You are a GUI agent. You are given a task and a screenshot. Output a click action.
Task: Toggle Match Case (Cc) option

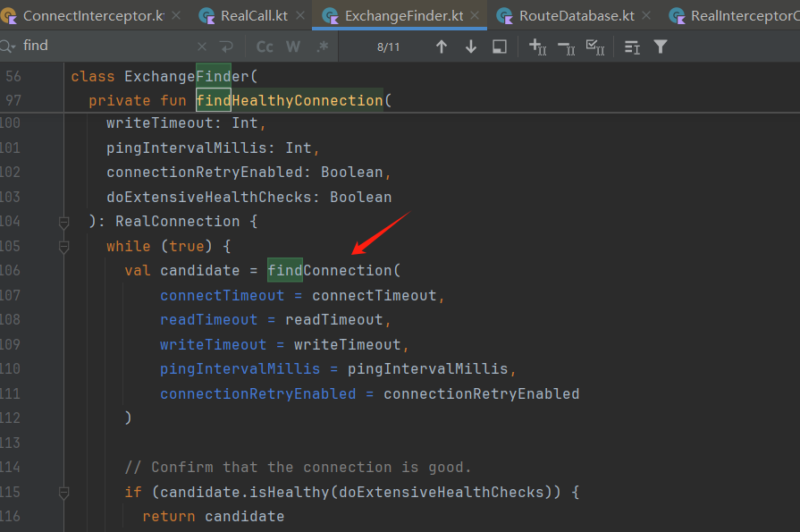(265, 47)
